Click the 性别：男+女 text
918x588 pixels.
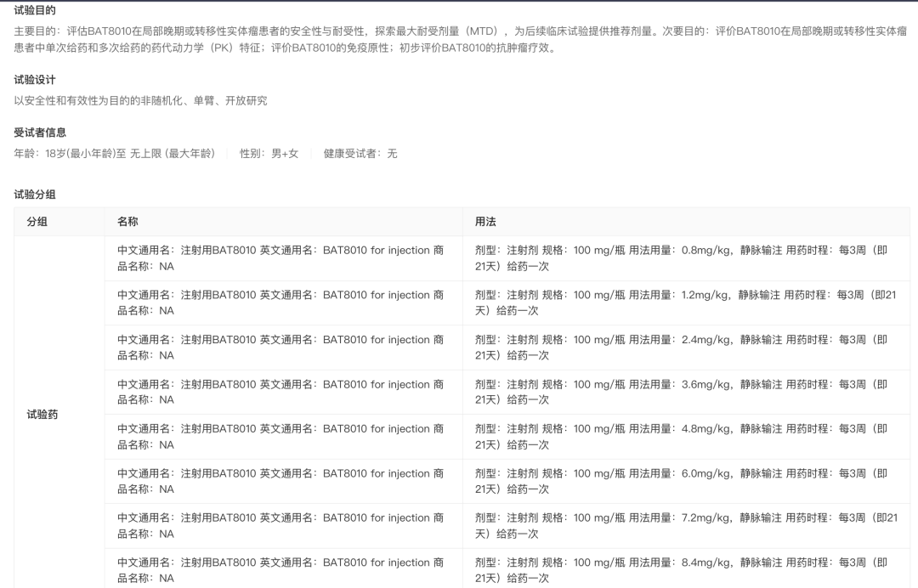point(269,153)
